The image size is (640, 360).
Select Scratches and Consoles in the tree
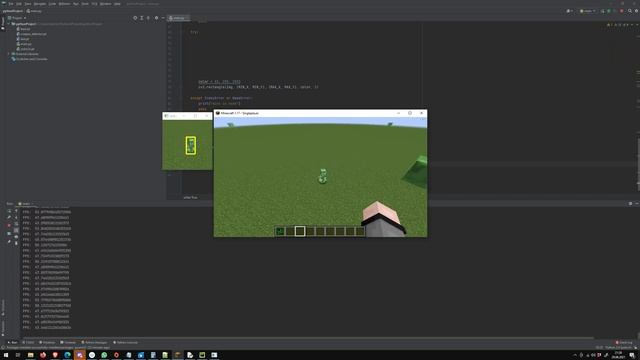(29, 59)
